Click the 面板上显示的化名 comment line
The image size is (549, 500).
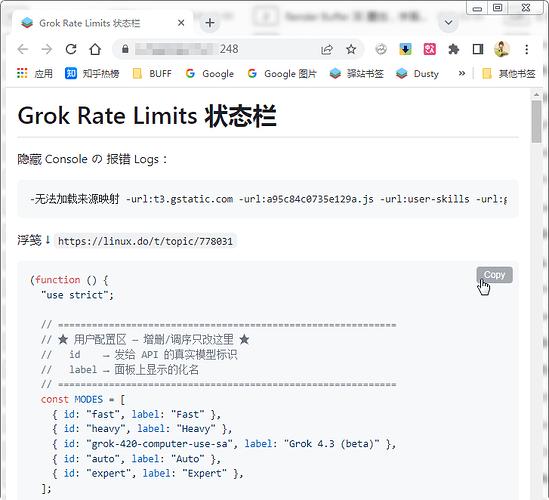pos(120,370)
